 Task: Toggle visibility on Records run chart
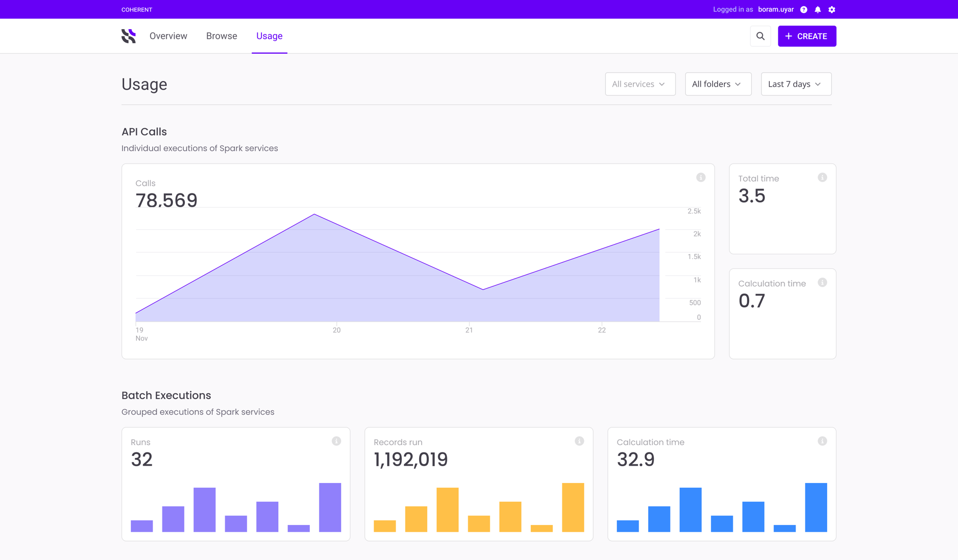click(x=581, y=441)
